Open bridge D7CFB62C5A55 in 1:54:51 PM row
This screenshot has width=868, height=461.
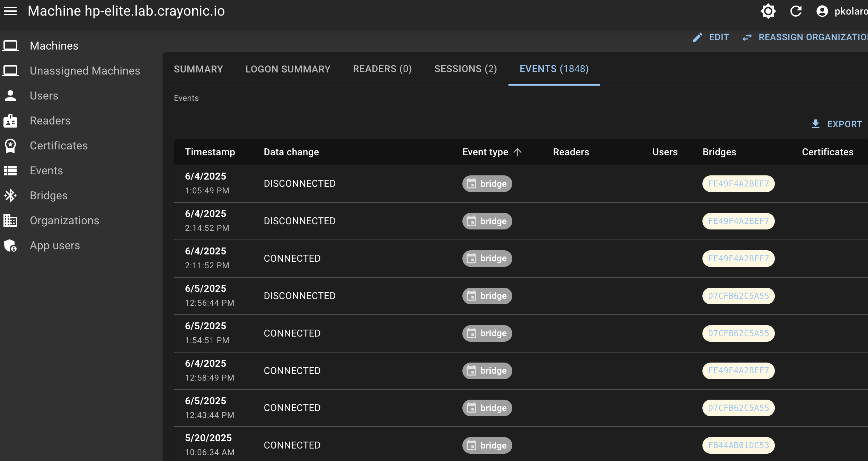[738, 333]
